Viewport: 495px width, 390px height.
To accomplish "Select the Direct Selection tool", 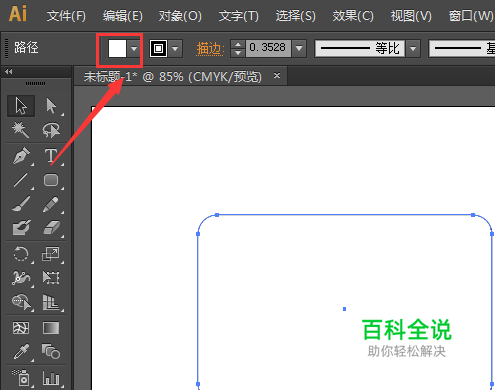I will [51, 106].
